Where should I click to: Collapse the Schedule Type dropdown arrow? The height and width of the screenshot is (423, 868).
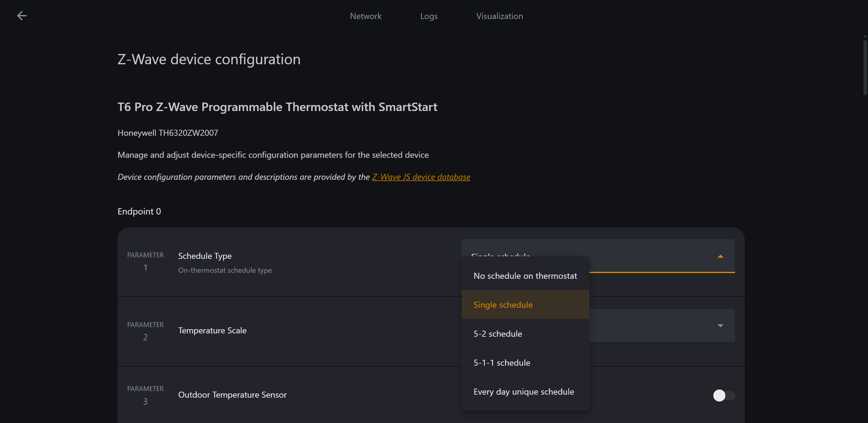(x=720, y=256)
